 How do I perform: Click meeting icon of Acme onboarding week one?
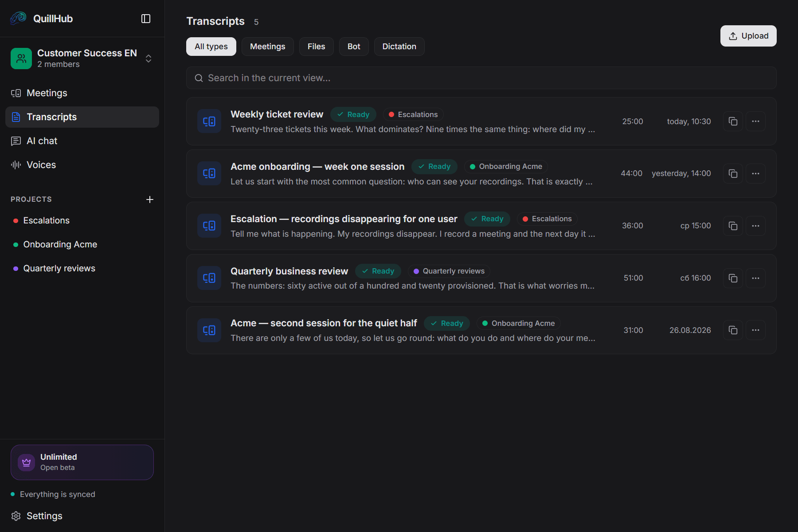pos(209,173)
